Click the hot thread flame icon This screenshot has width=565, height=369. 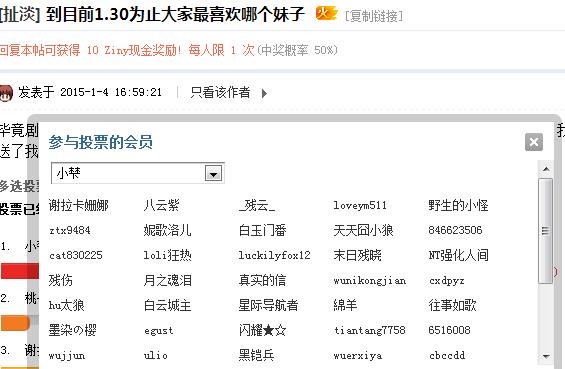(x=326, y=14)
